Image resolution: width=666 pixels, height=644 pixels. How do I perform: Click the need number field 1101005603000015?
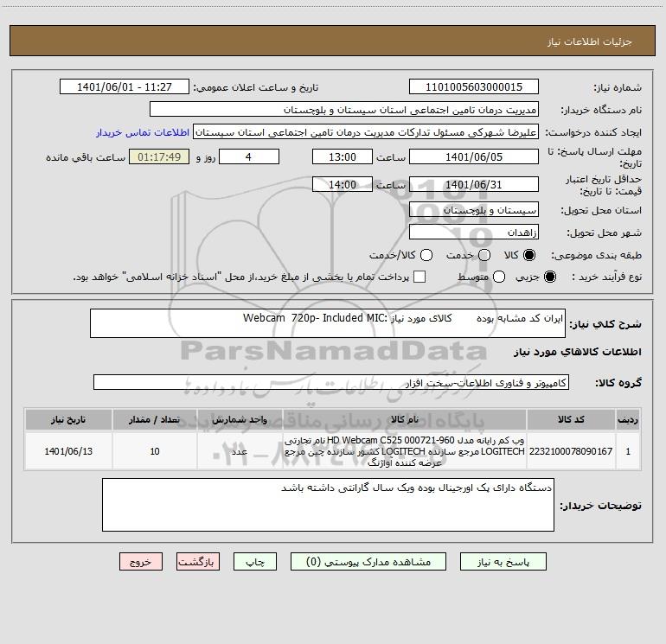(474, 87)
